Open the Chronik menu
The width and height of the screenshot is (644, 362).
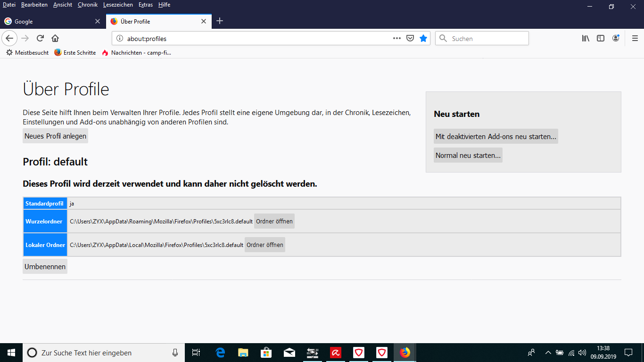click(x=88, y=5)
